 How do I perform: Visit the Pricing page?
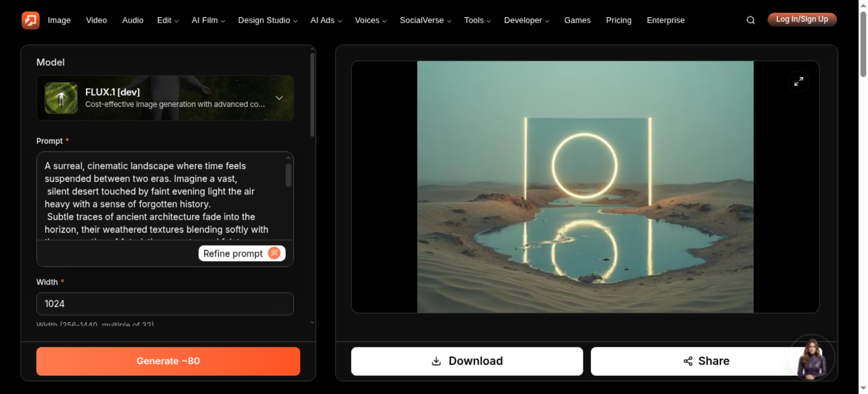click(x=618, y=20)
